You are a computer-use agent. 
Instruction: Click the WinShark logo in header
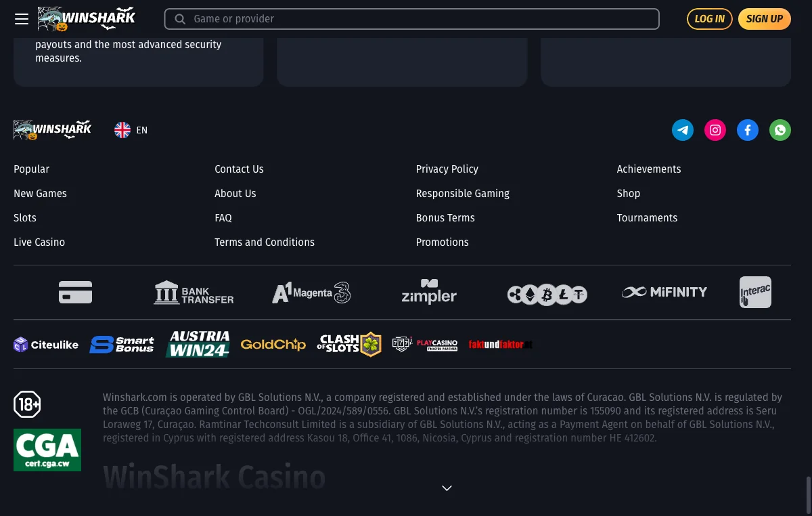[87, 19]
